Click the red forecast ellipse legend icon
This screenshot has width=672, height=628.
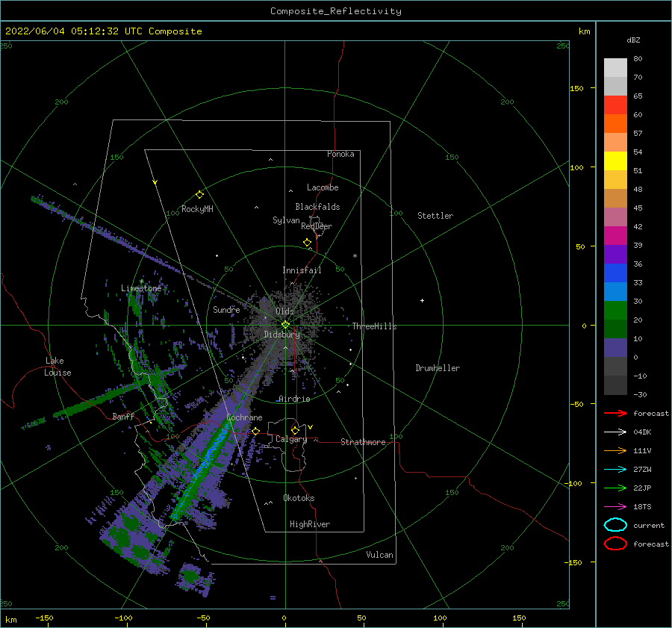(x=615, y=544)
